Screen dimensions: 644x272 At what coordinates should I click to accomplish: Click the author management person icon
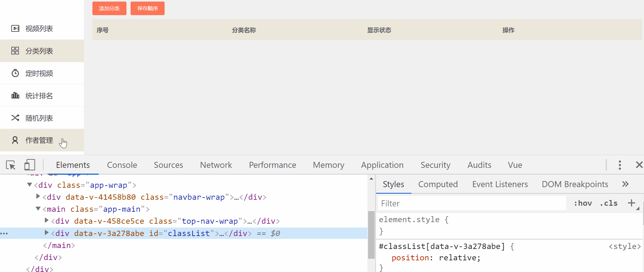[x=15, y=140]
